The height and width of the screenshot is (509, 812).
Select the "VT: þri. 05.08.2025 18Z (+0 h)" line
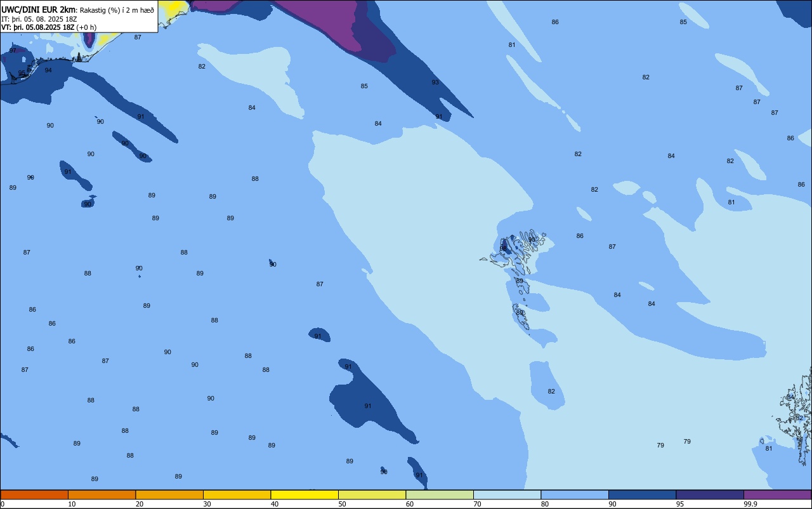pos(49,27)
